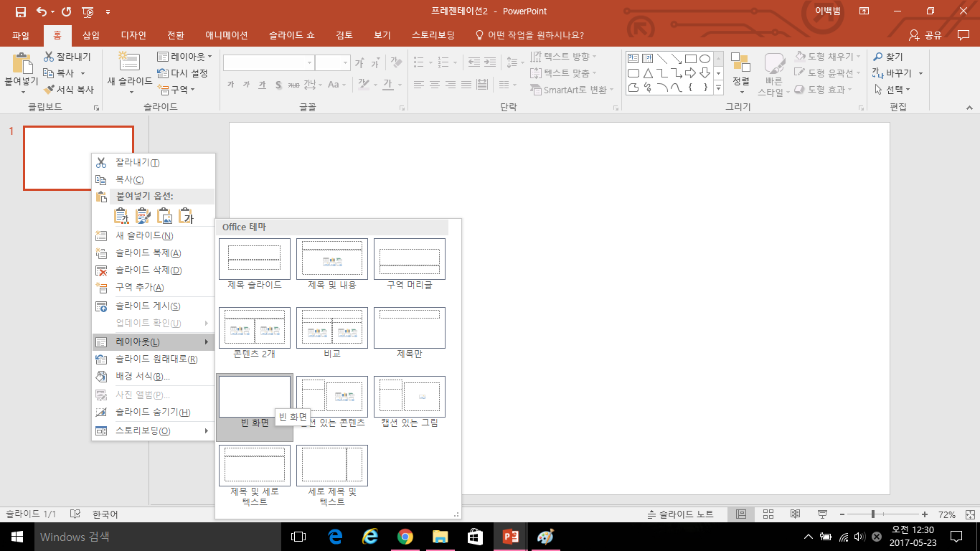980x551 pixels.
Task: Click Tell me what you want search box
Action: click(531, 35)
